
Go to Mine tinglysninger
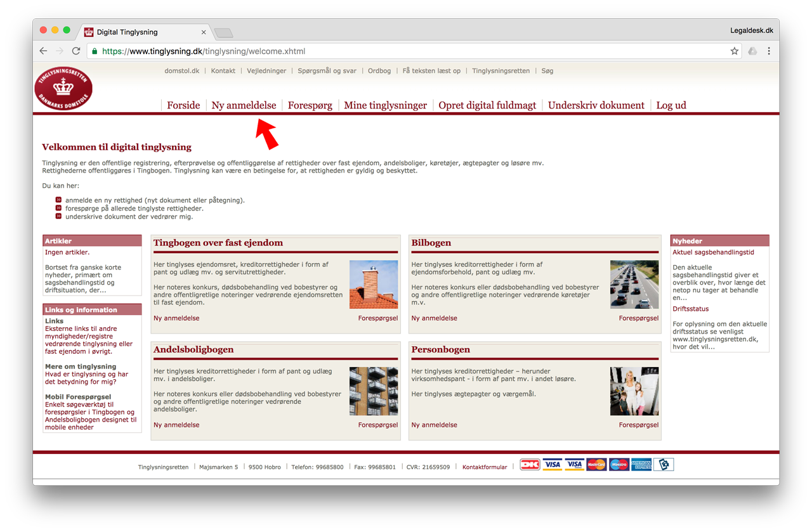tap(385, 105)
